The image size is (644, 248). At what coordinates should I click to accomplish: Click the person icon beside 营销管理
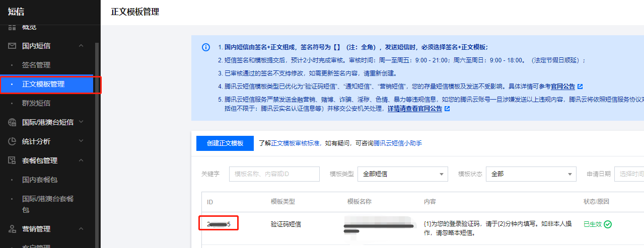point(13,229)
